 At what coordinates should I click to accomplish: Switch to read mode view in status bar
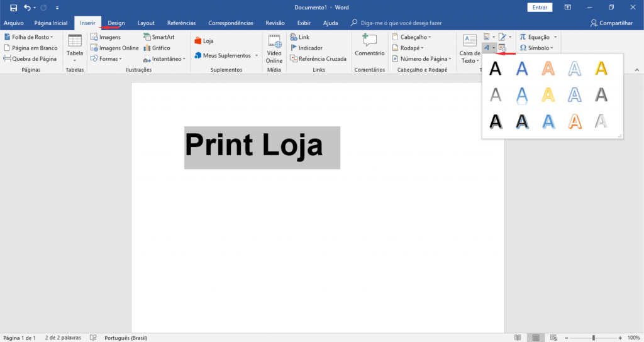click(x=518, y=338)
